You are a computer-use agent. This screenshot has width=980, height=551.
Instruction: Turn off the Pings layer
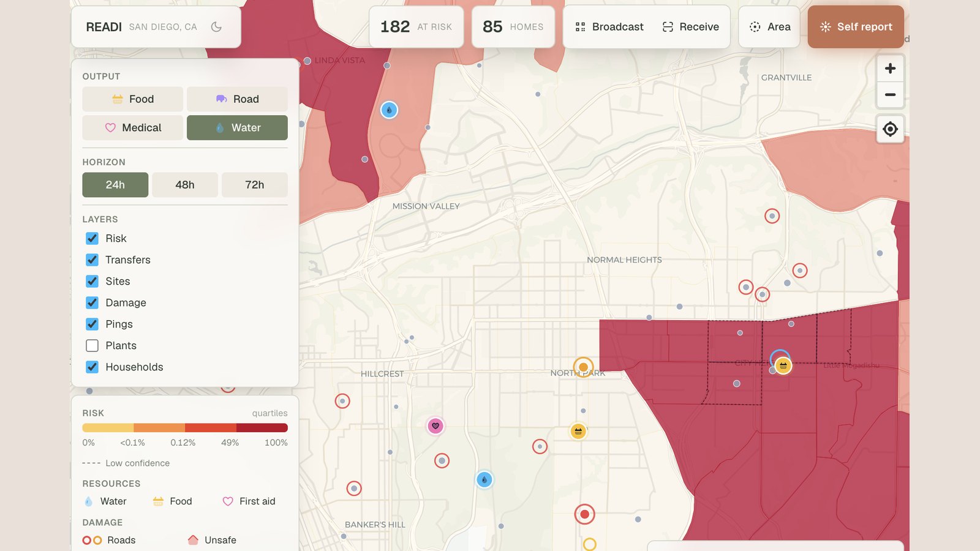(92, 324)
